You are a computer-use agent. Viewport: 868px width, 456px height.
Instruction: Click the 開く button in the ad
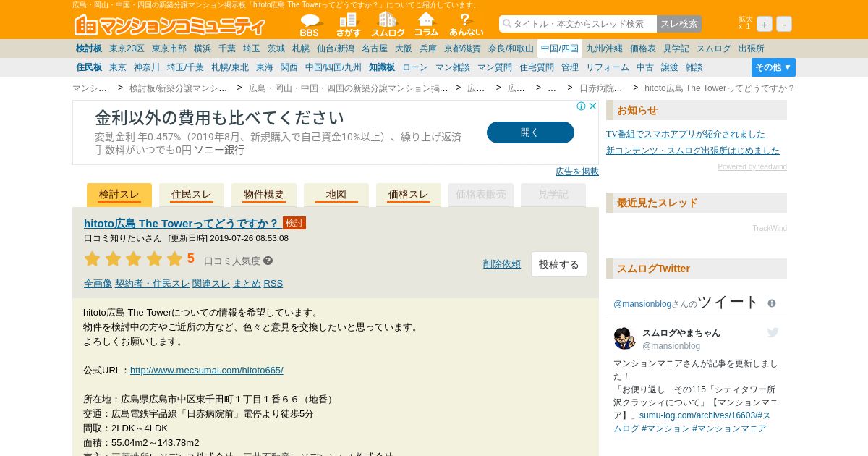(530, 132)
